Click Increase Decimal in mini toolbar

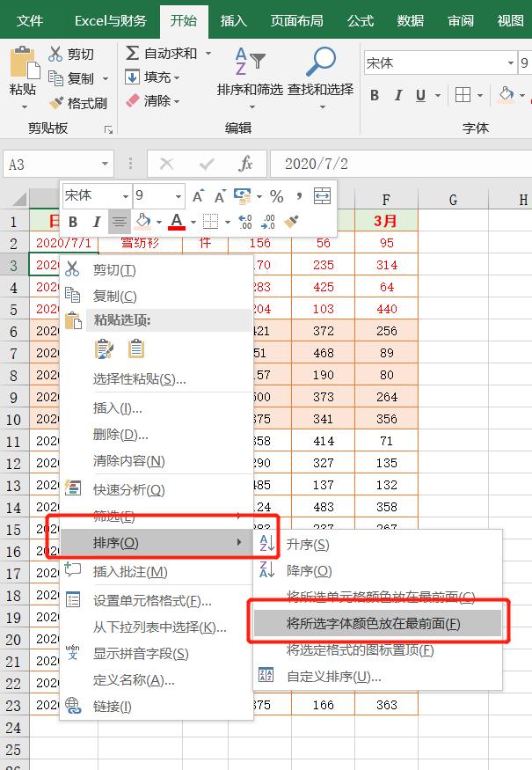pyautogui.click(x=245, y=222)
